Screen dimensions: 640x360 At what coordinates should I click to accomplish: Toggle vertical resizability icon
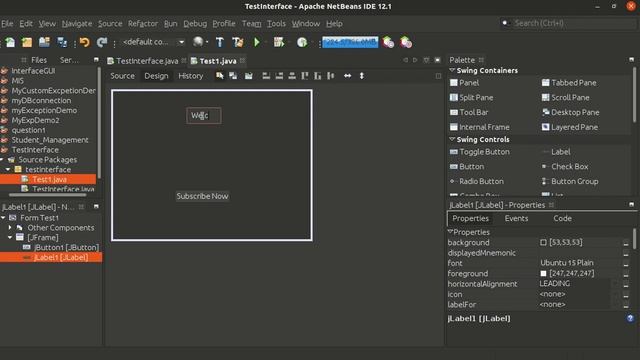click(362, 76)
